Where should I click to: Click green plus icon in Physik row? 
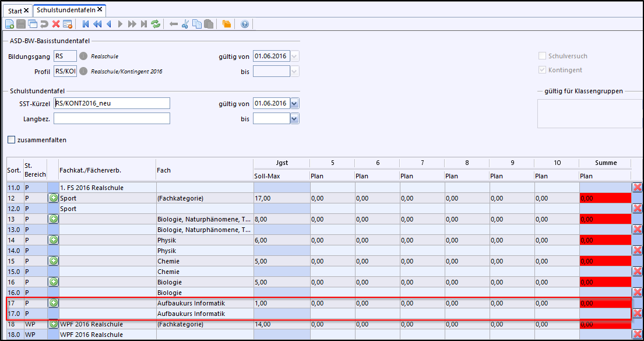(54, 240)
